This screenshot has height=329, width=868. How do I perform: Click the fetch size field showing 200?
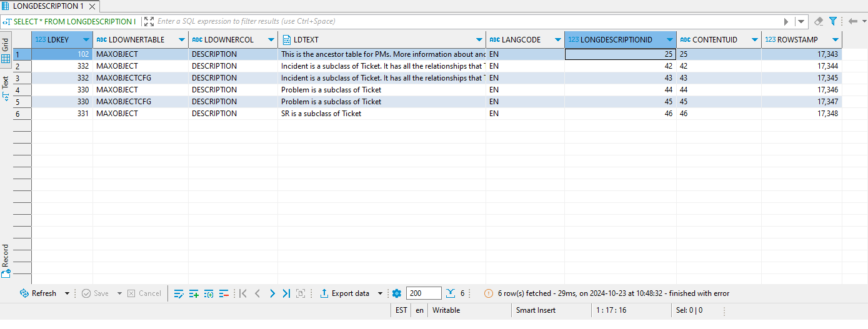[424, 293]
